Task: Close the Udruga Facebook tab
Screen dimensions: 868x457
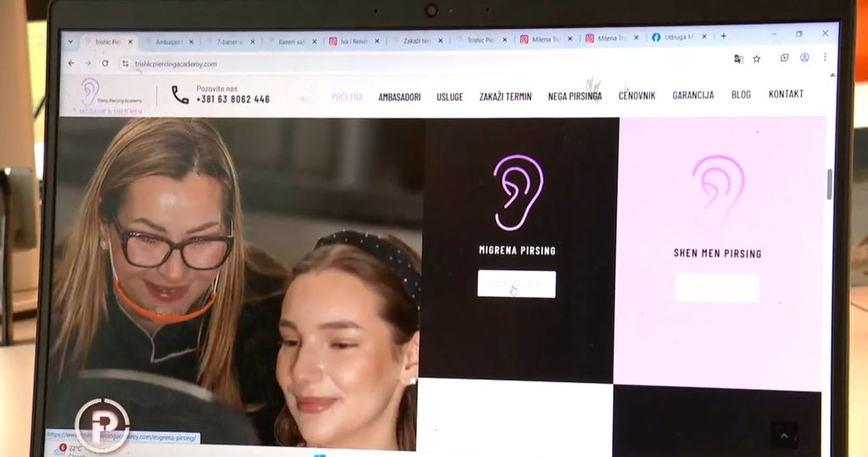Action: pyautogui.click(x=704, y=36)
